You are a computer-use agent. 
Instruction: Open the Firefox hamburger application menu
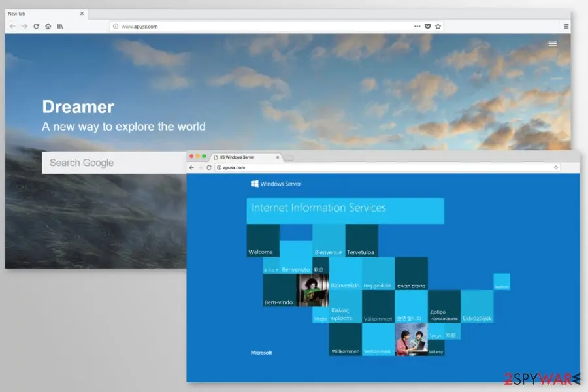[566, 26]
